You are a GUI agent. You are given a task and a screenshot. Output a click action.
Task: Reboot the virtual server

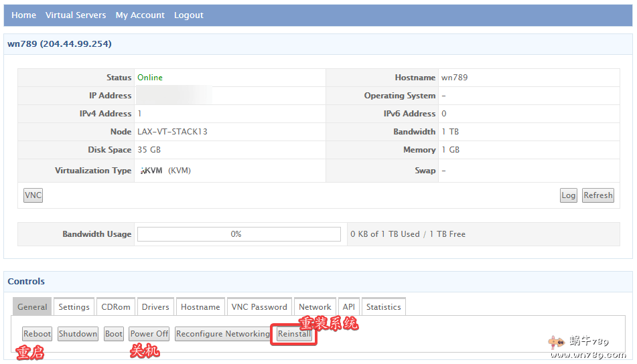tap(37, 334)
